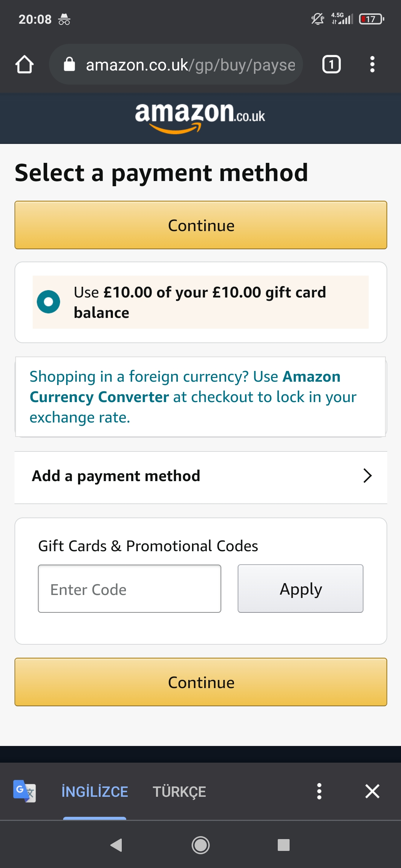Open the Chrome three-dot overflow menu
401x868 pixels.
coord(372,65)
